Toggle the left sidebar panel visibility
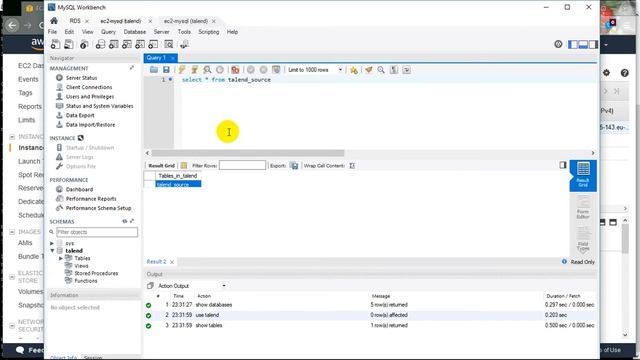Viewport: 640px width, 360px height. (x=573, y=44)
